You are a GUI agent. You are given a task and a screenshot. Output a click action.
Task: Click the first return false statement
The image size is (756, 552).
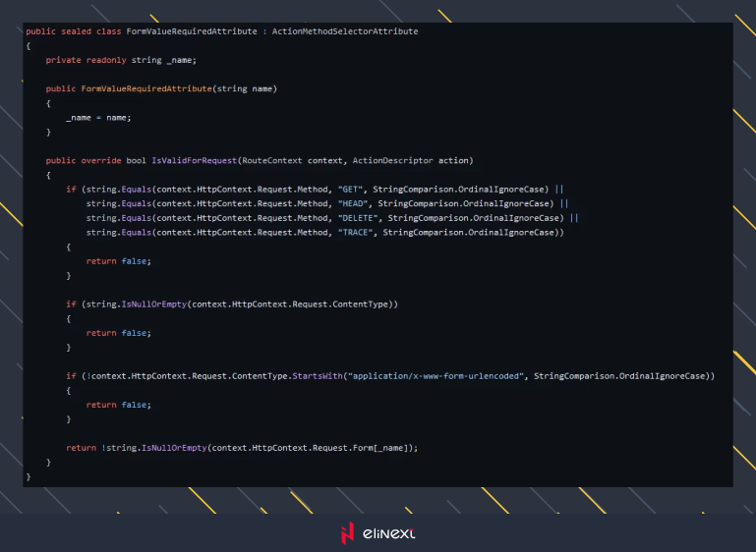point(118,261)
